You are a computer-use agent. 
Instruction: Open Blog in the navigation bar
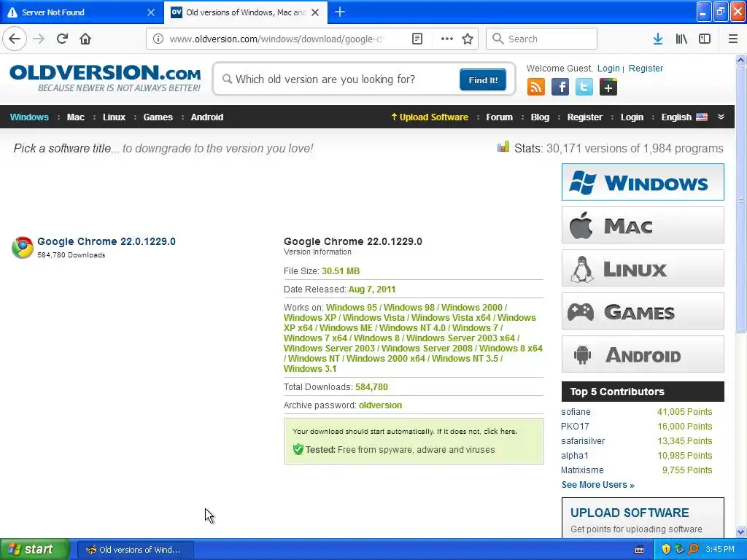[x=540, y=117]
